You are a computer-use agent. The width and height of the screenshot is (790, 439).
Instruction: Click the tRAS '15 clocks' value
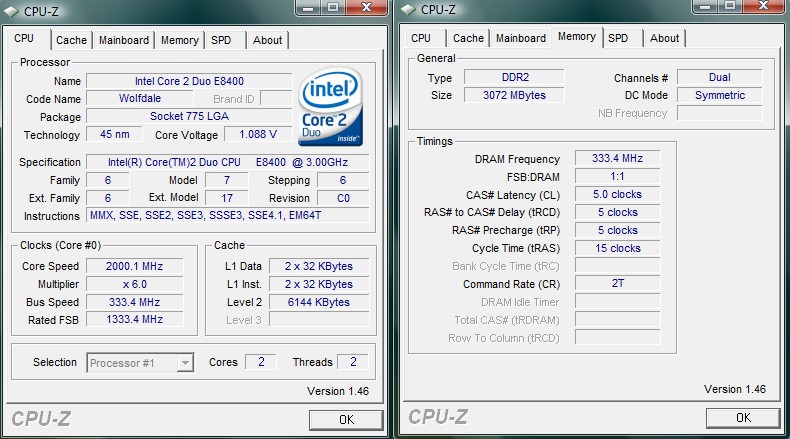618,248
